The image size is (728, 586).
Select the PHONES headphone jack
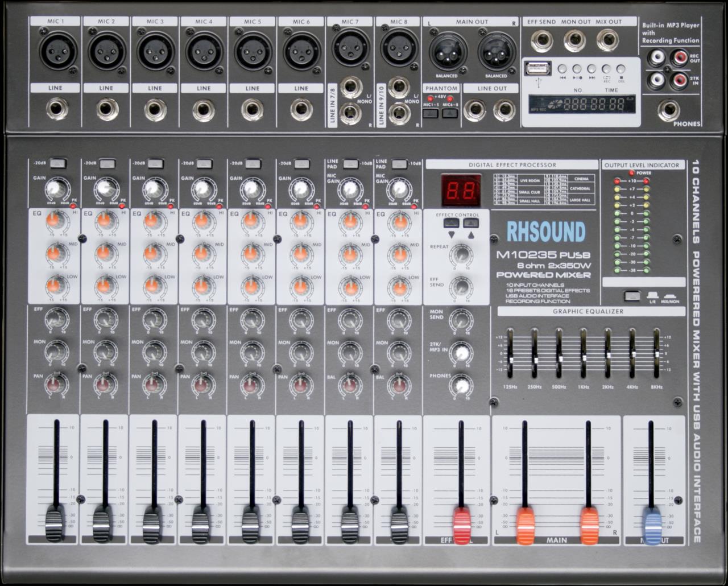pos(669,110)
